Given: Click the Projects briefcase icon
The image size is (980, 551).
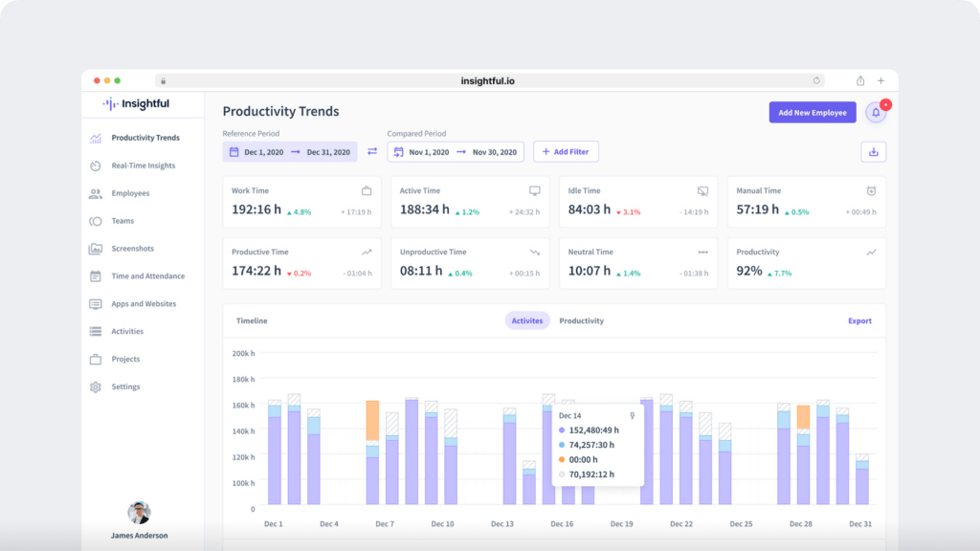Looking at the screenshot, I should click(x=96, y=360).
